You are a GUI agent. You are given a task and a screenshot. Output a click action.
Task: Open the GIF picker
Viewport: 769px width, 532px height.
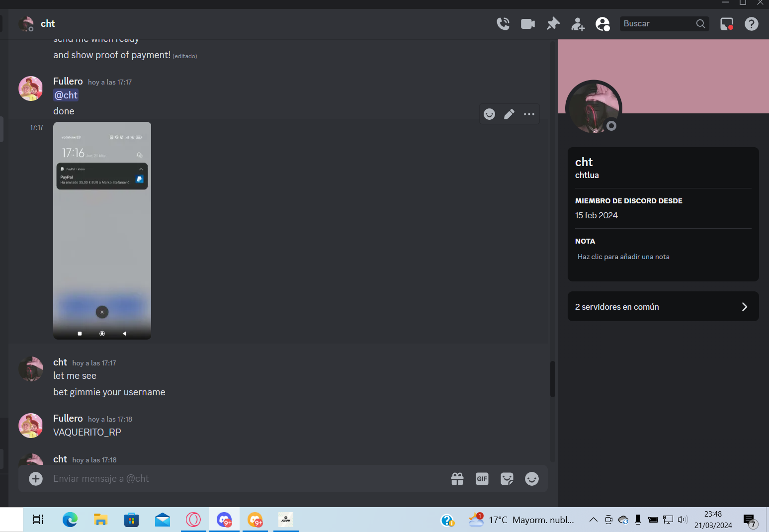pos(482,478)
